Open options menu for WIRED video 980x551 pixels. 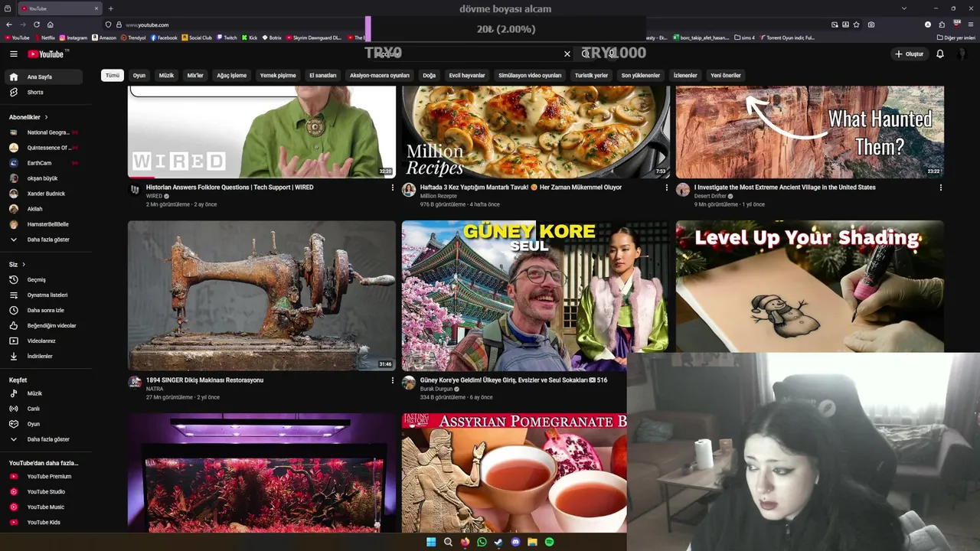coord(393,187)
